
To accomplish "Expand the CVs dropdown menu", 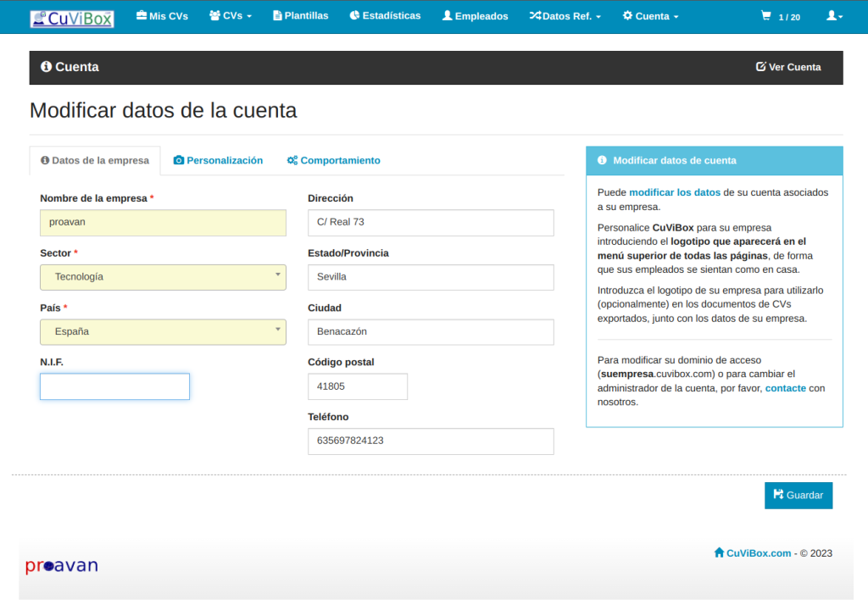I will 230,16.
